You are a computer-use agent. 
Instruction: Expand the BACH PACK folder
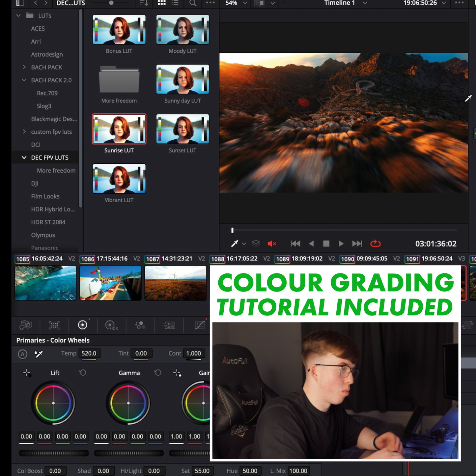pos(24,67)
